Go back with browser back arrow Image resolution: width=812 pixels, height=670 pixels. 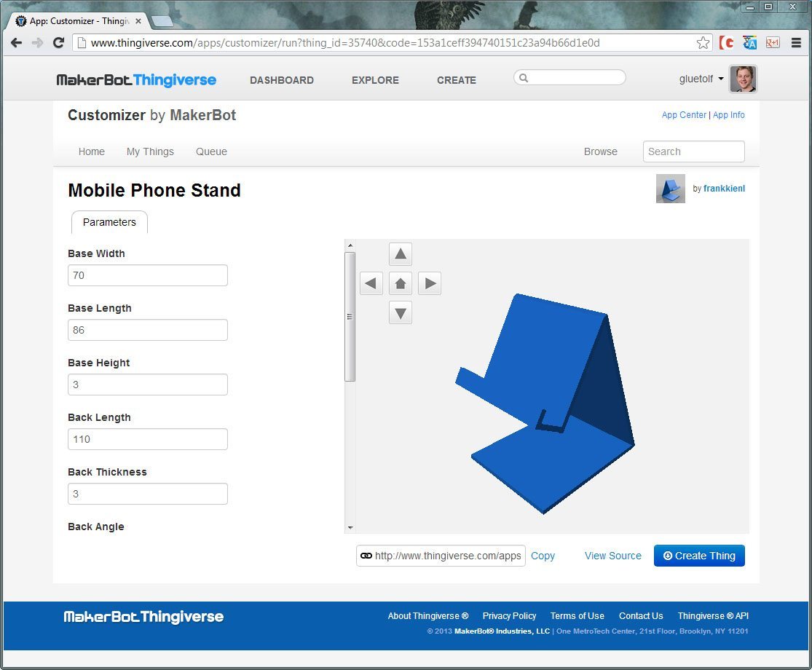click(x=16, y=43)
